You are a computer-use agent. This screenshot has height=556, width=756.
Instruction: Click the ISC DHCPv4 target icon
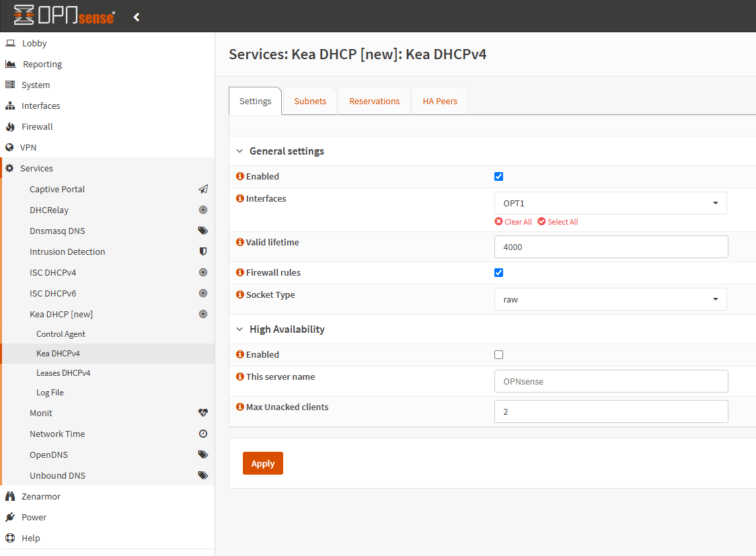203,273
